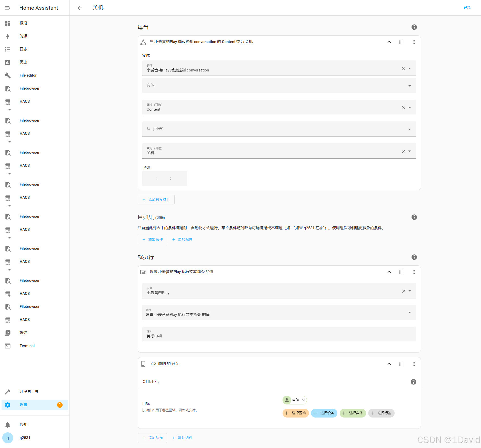
Task: Click 选择区域 target chip
Action: click(296, 413)
